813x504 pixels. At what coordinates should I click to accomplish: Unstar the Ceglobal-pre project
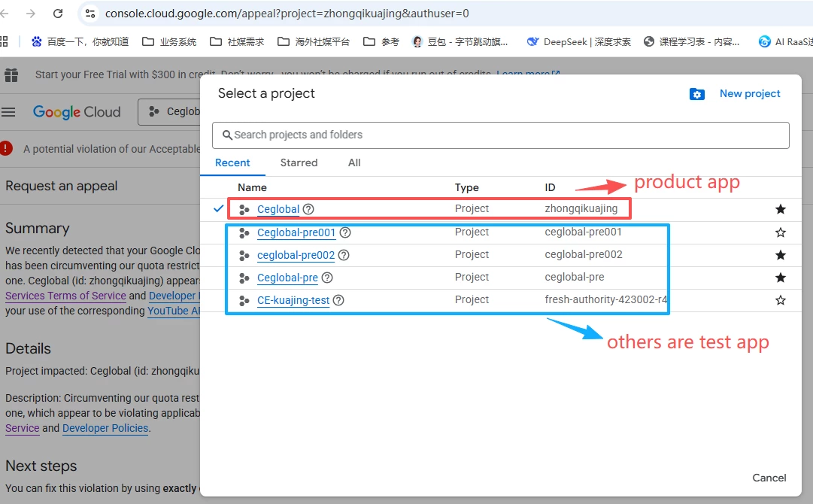click(780, 278)
